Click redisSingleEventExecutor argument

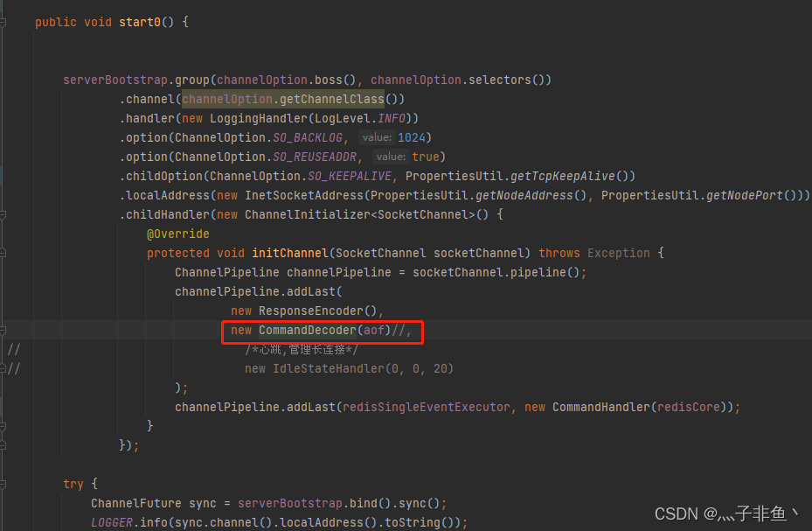pyautogui.click(x=427, y=407)
